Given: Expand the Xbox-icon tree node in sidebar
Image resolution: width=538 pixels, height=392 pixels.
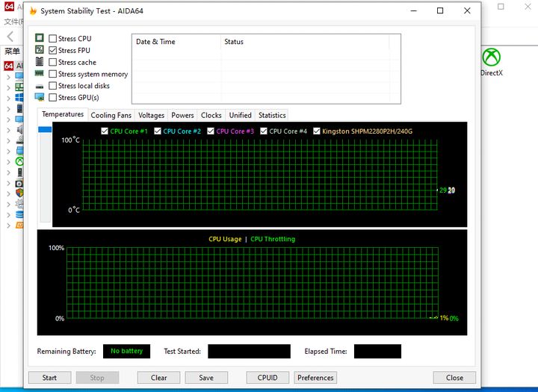Looking at the screenshot, I should 8,161.
